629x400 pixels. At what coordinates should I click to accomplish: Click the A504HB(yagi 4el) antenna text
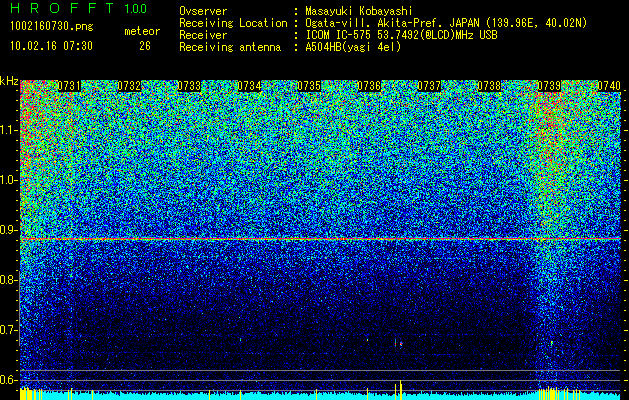coord(353,47)
